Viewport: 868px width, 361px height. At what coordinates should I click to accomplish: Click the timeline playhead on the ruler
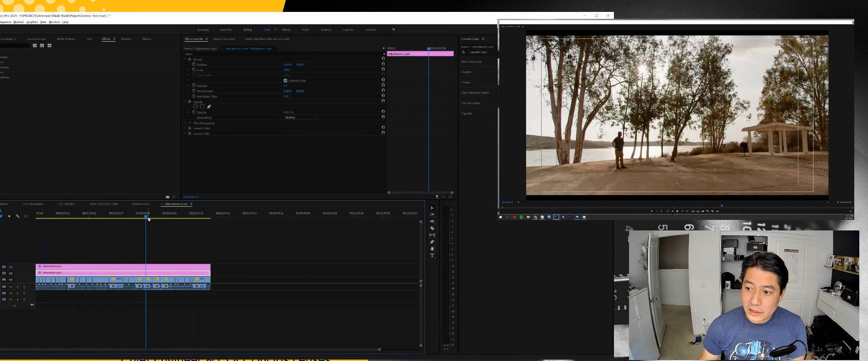146,216
